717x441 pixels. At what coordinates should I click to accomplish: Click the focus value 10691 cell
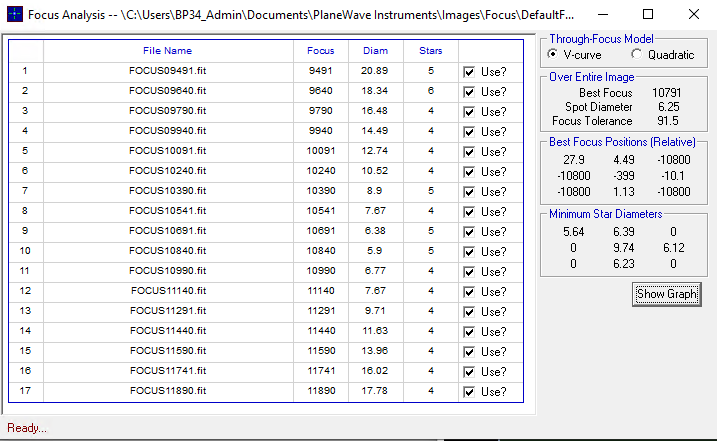click(x=321, y=231)
